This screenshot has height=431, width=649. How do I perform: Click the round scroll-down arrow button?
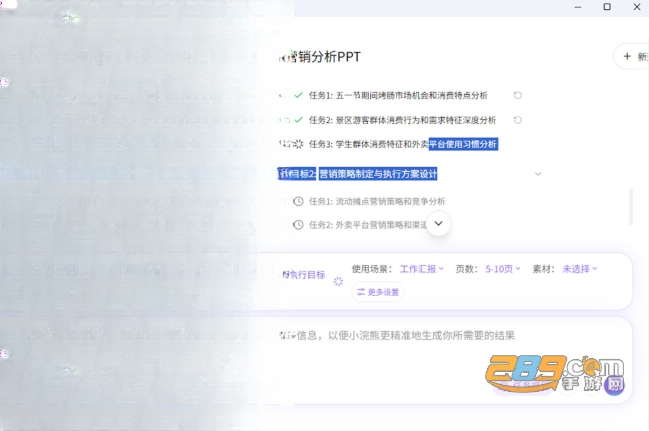(438, 223)
